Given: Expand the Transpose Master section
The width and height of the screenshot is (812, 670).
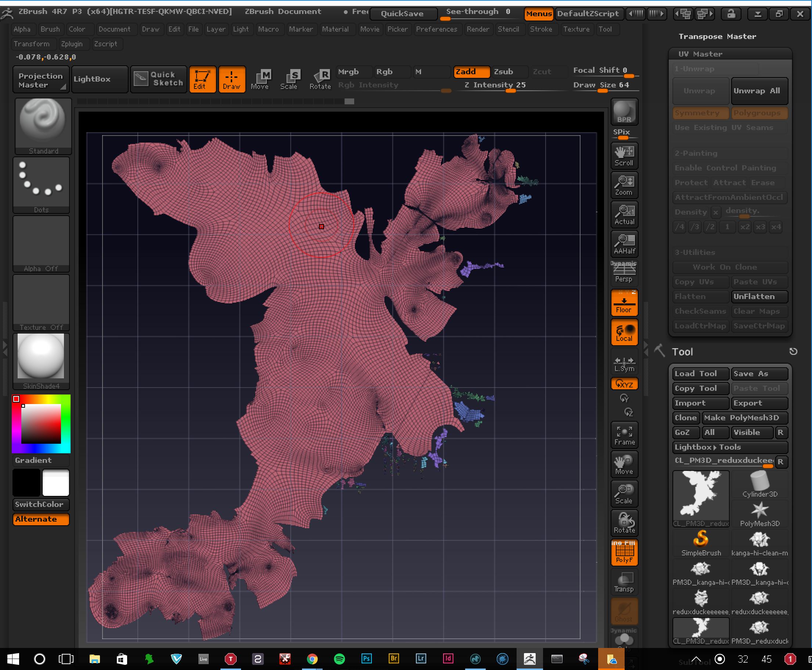Looking at the screenshot, I should coord(717,36).
